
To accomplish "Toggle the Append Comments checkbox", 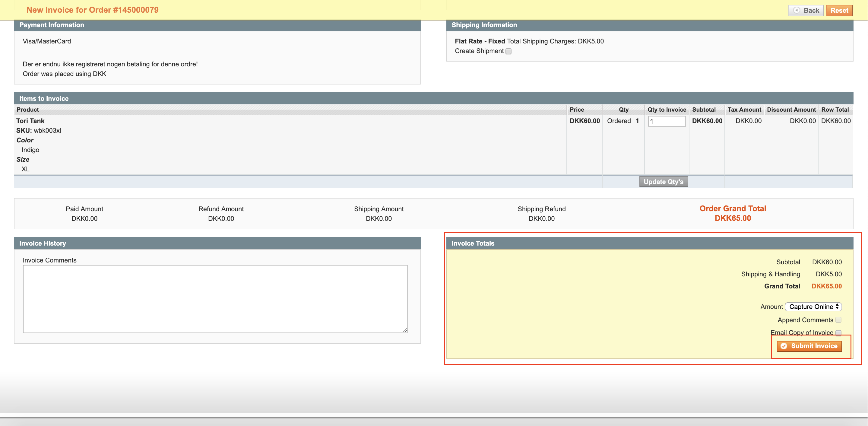I will click(x=838, y=320).
